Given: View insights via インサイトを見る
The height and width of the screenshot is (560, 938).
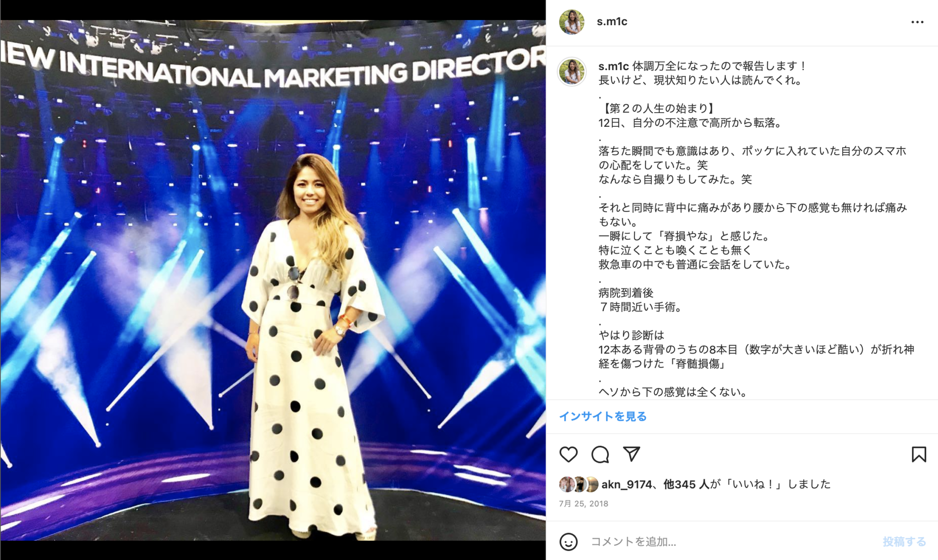Looking at the screenshot, I should coord(603,416).
